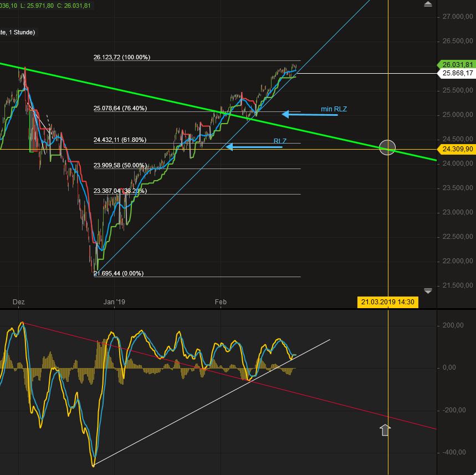This screenshot has height=475, width=476.
Task: Select the Feb label on the time axis
Action: pyautogui.click(x=219, y=302)
